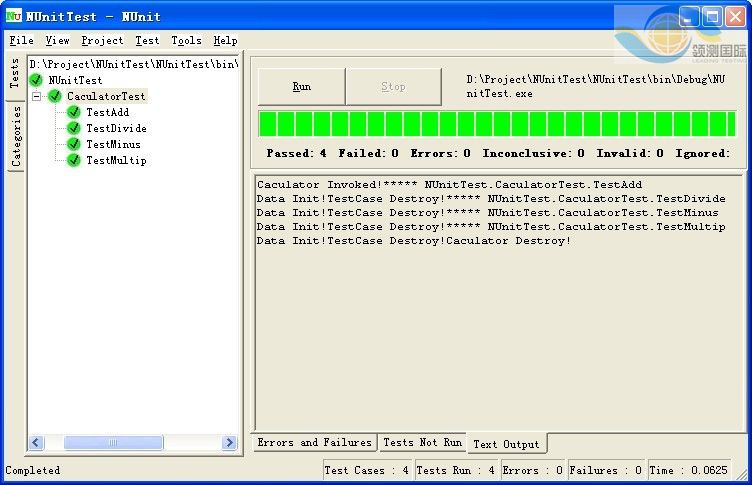752x485 pixels.
Task: Click the 'Errors : 0' status bar panel
Action: point(532,470)
